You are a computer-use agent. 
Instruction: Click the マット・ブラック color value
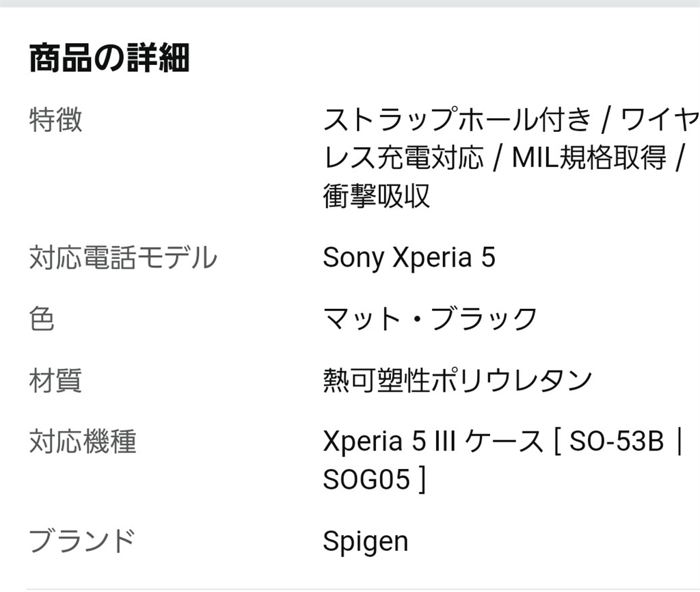pos(430,319)
